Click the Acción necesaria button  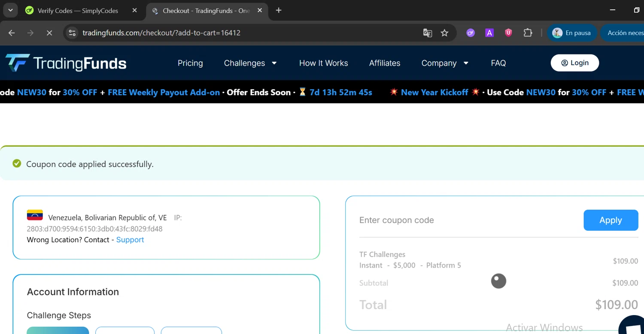coord(623,33)
